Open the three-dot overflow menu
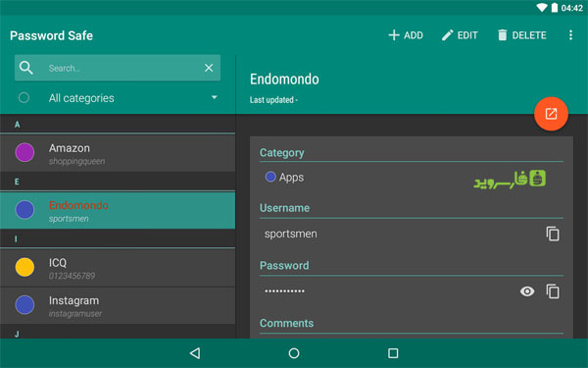This screenshot has height=368, width=588. pos(570,35)
